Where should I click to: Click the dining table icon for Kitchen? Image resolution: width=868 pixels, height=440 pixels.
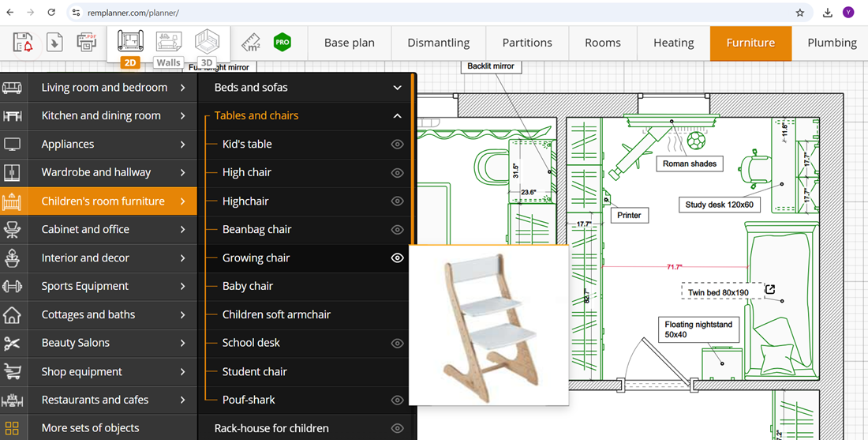tap(12, 116)
